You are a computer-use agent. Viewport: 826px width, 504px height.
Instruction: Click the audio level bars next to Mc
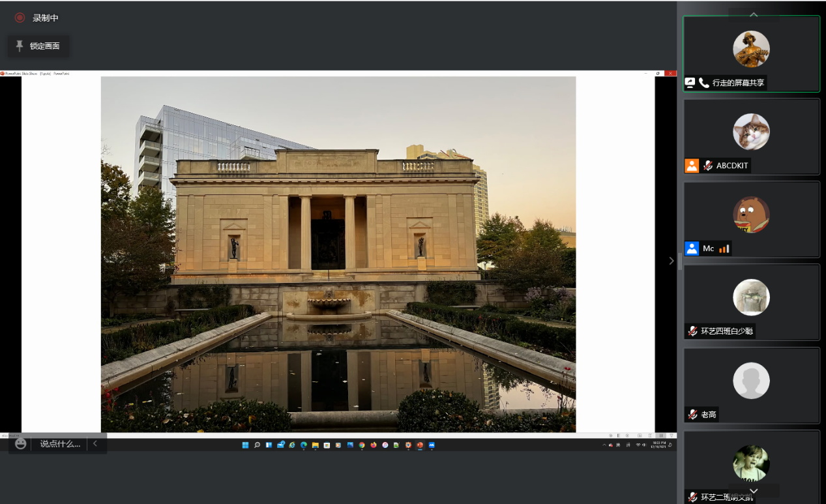click(x=724, y=248)
